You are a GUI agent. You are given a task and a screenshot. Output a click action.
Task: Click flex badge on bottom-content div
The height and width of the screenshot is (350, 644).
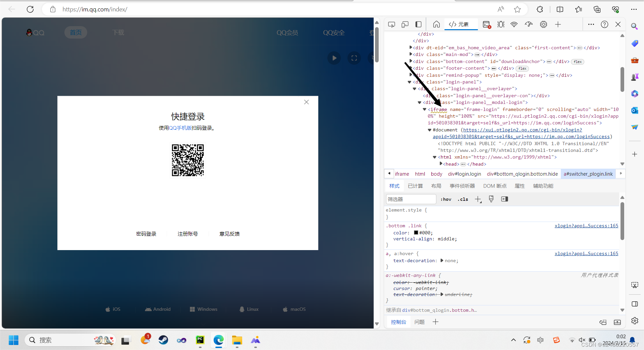(x=578, y=62)
